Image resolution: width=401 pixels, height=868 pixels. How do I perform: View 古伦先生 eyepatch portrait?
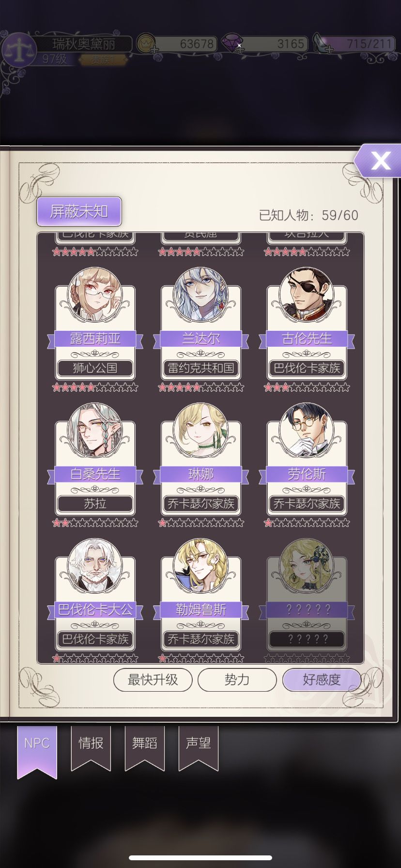(x=307, y=294)
